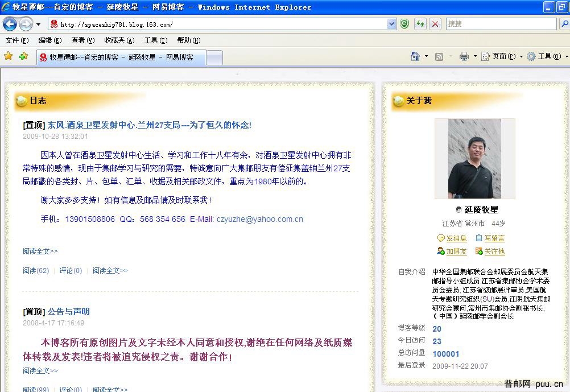Click the blogger's profile photo
This screenshot has height=392, width=570.
474,158
